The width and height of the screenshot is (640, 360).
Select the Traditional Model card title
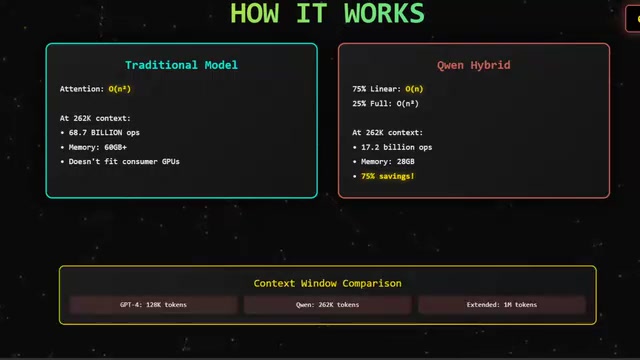pyautogui.click(x=181, y=65)
